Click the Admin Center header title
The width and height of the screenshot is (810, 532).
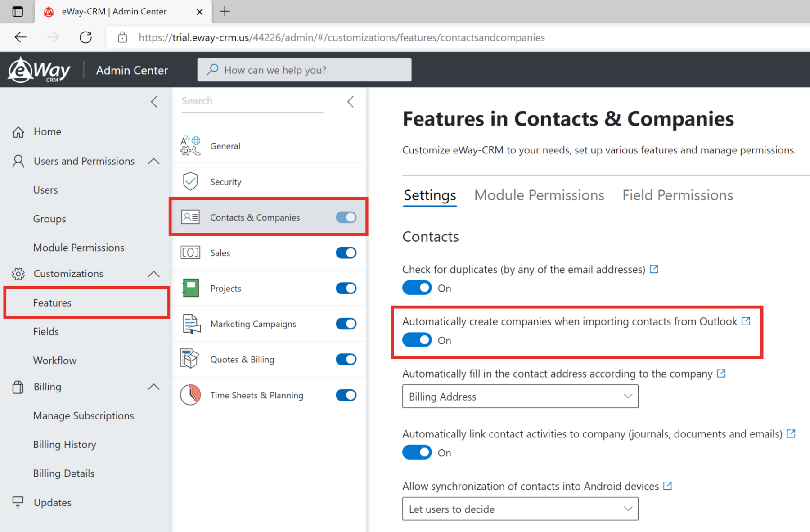[x=132, y=70]
